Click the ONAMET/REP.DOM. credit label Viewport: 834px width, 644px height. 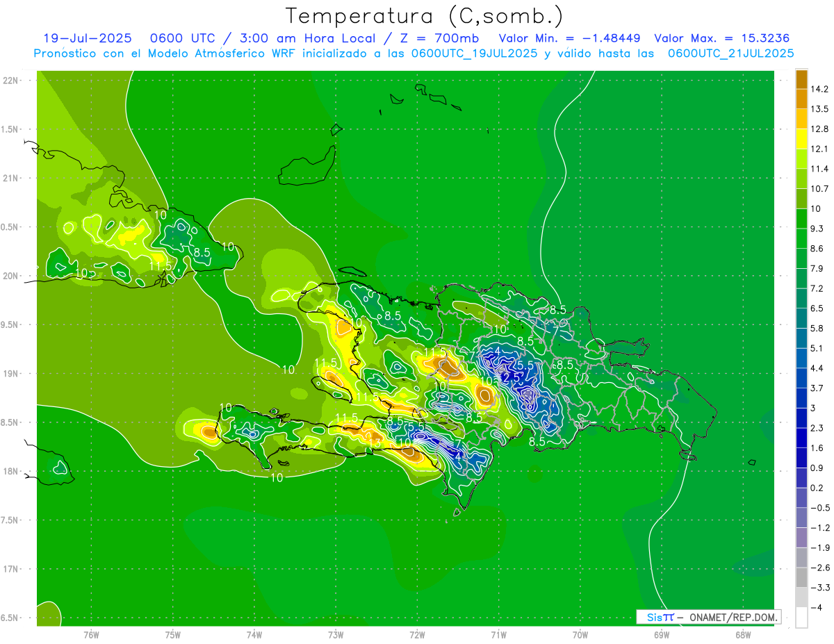733,617
